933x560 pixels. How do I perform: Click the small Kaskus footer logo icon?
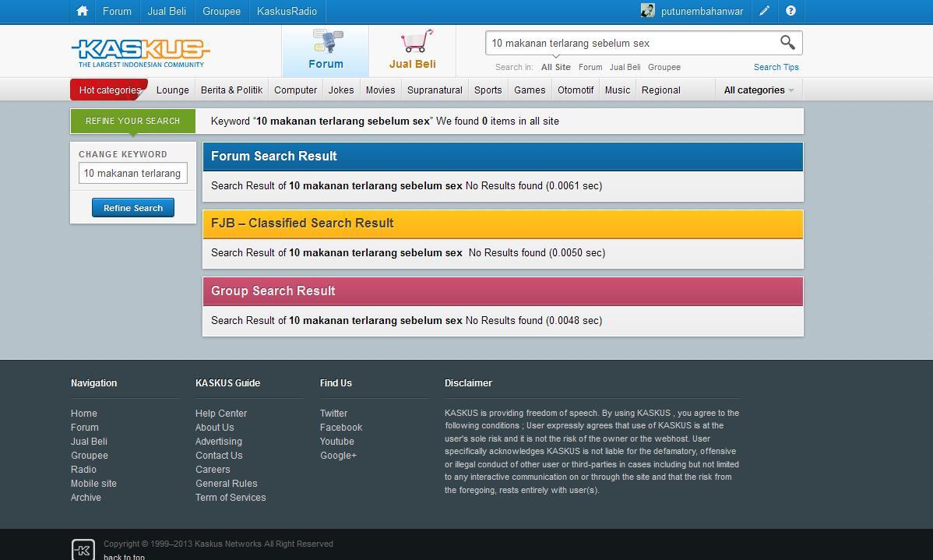tap(83, 549)
